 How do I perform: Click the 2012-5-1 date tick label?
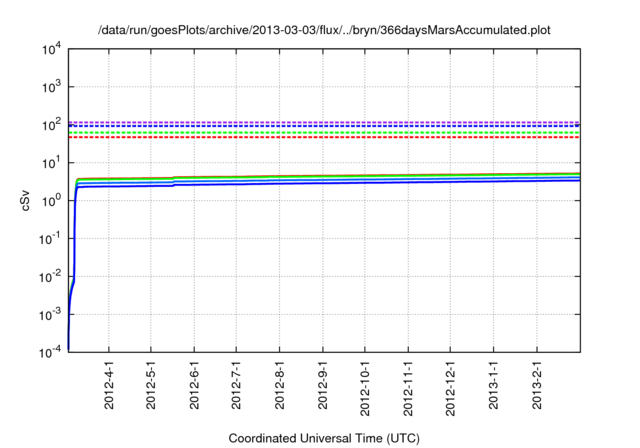pos(151,385)
